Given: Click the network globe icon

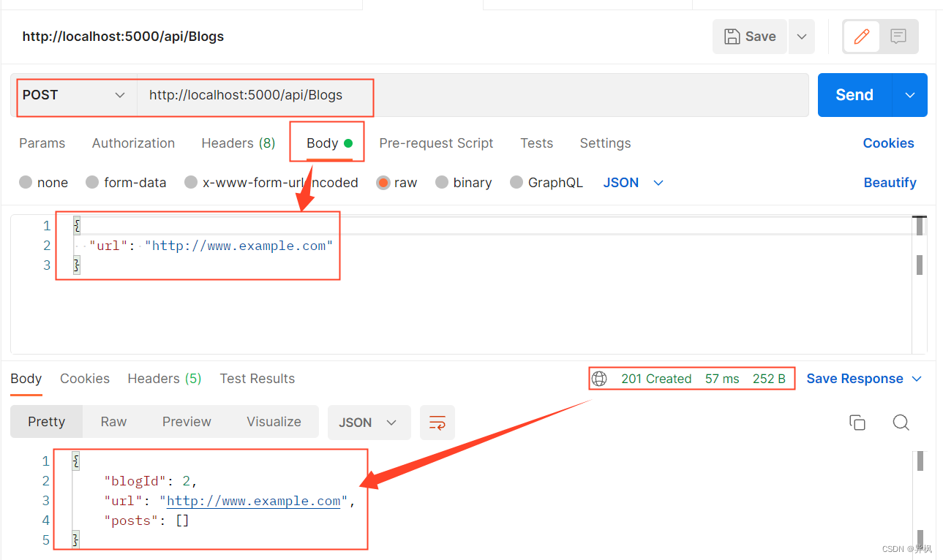Looking at the screenshot, I should pos(599,379).
